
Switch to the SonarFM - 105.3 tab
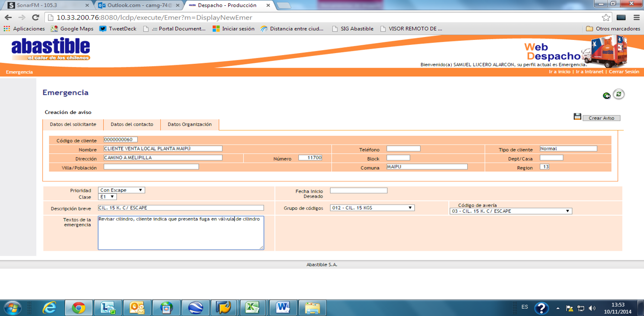(47, 5)
